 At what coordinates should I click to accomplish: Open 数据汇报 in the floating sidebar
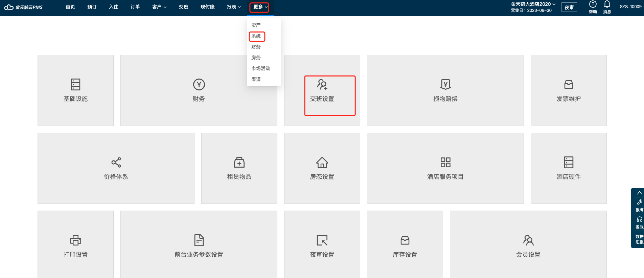click(x=639, y=239)
